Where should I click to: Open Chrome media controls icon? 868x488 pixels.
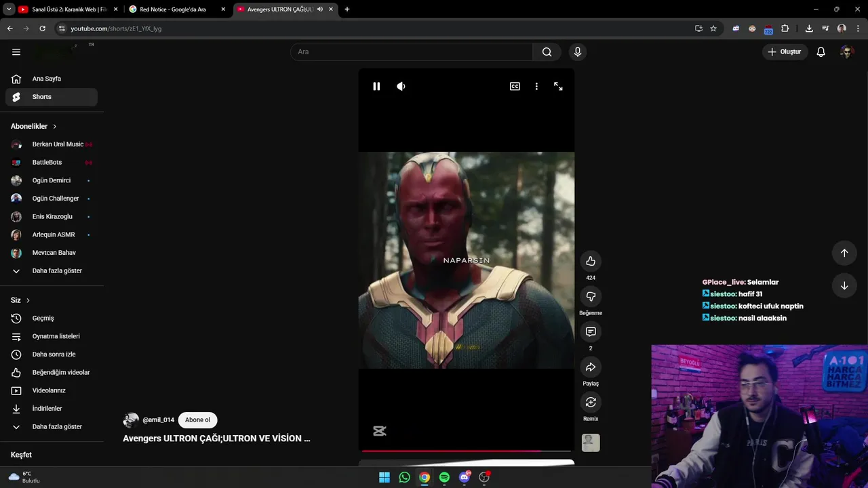[x=825, y=28]
